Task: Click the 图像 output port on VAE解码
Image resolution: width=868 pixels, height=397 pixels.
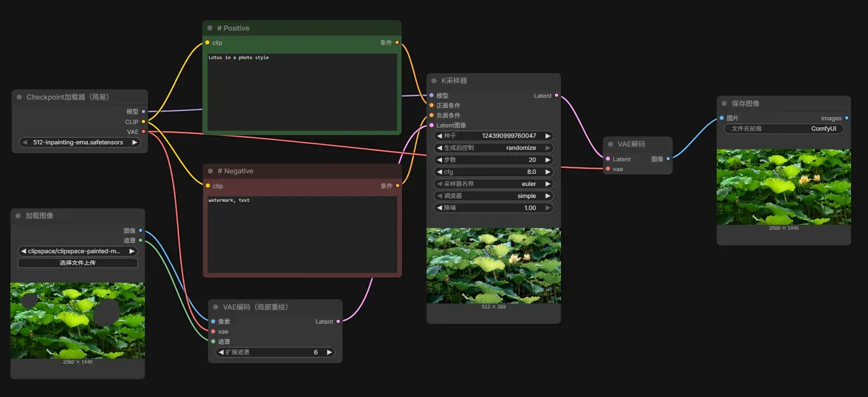Action: (668, 159)
